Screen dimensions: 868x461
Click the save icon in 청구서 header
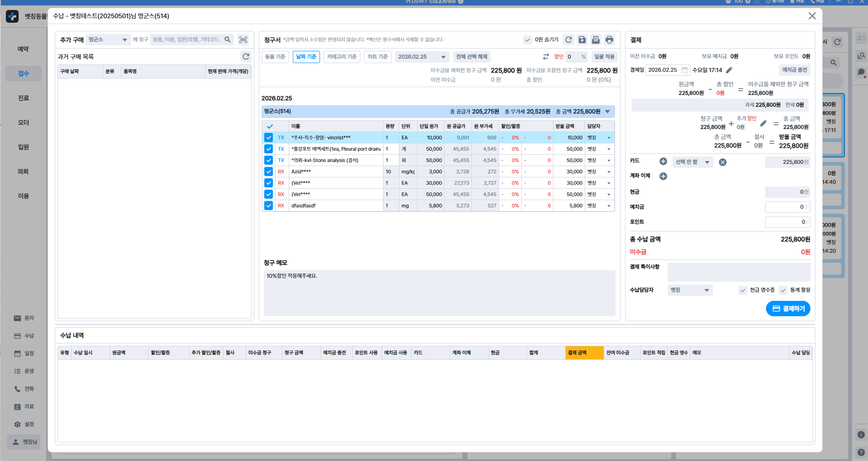pyautogui.click(x=582, y=40)
